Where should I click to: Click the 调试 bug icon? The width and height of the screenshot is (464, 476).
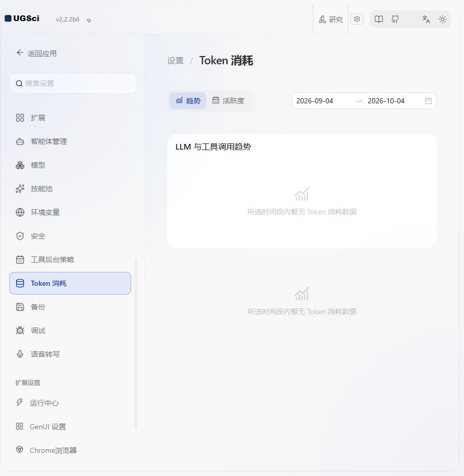click(20, 331)
